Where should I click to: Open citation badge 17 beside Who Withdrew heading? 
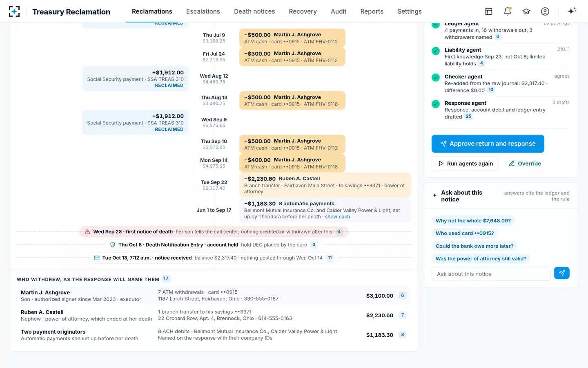click(x=166, y=279)
